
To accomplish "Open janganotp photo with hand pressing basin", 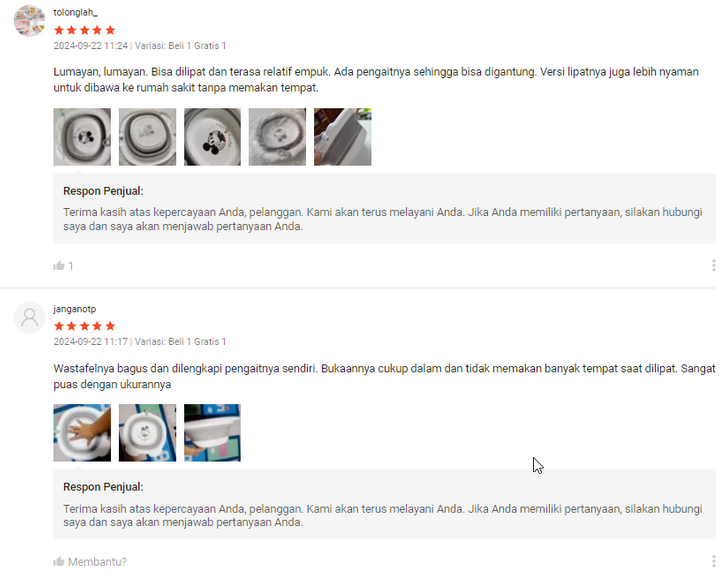I will pos(82,433).
